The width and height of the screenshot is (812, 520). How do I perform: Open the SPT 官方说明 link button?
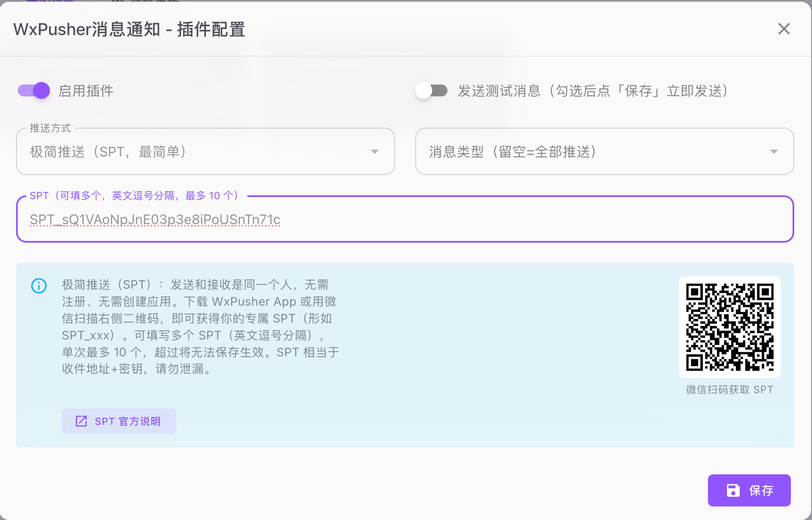coord(119,421)
